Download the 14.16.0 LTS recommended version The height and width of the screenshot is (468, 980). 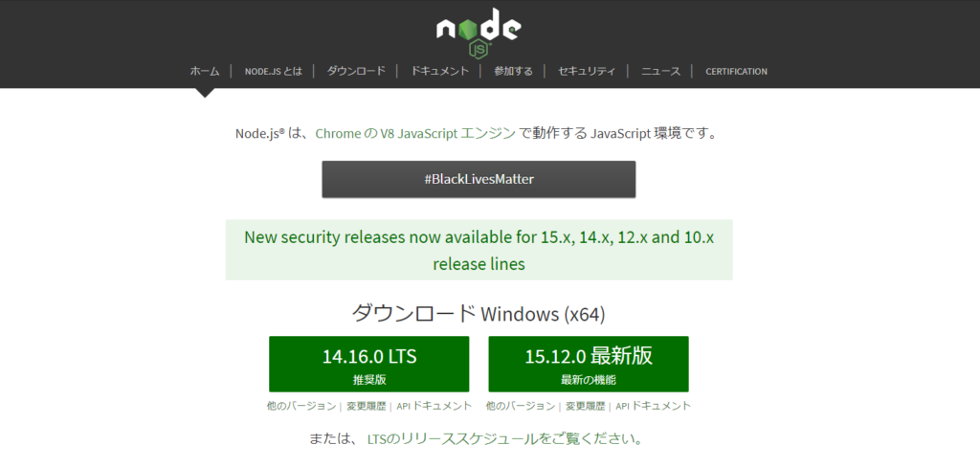368,364
